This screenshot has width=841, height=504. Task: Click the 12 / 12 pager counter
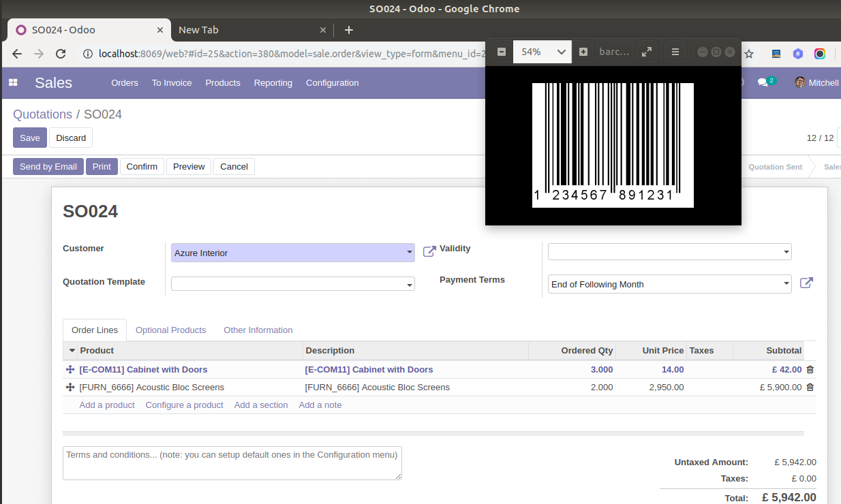point(820,138)
